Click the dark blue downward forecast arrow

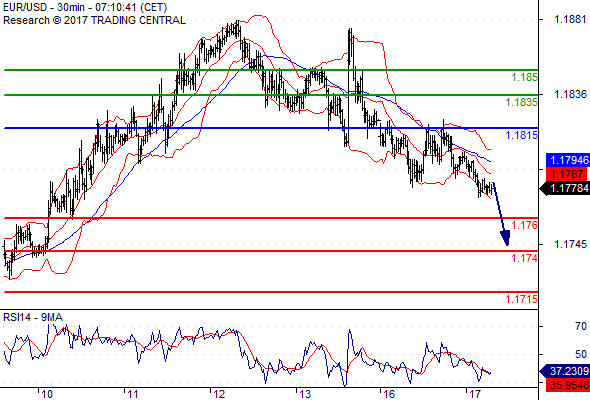pos(502,214)
